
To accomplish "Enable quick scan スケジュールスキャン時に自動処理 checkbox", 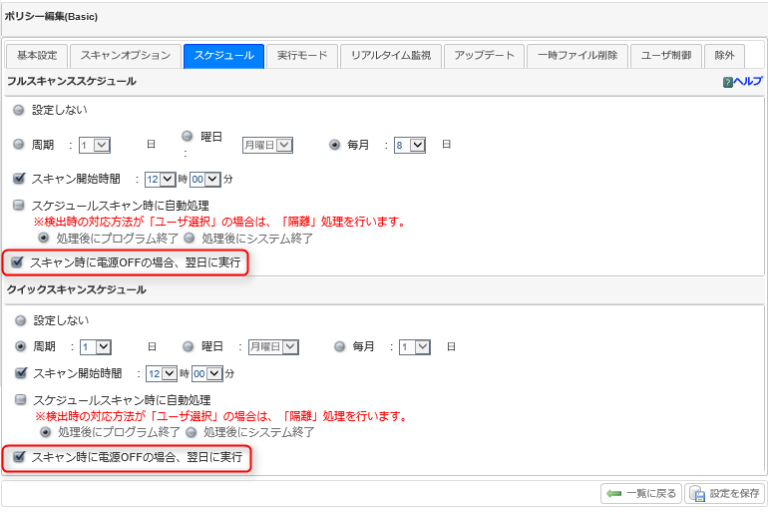I will click(x=21, y=399).
